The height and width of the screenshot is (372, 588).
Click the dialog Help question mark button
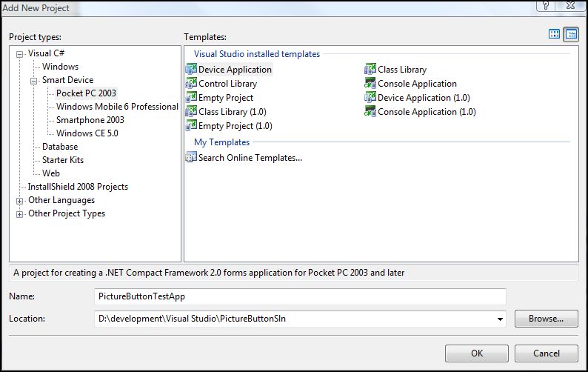(546, 5)
